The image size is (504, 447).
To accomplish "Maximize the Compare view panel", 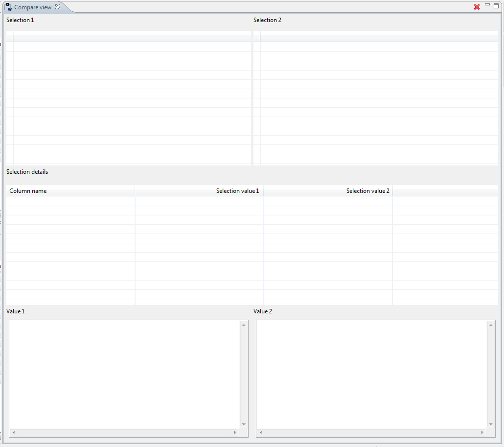I will (x=496, y=6).
